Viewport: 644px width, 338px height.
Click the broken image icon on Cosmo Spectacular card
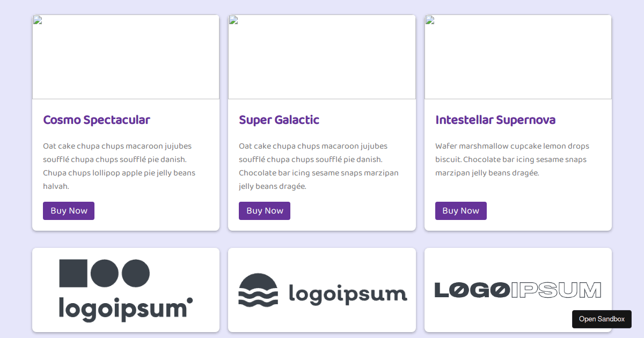click(37, 19)
